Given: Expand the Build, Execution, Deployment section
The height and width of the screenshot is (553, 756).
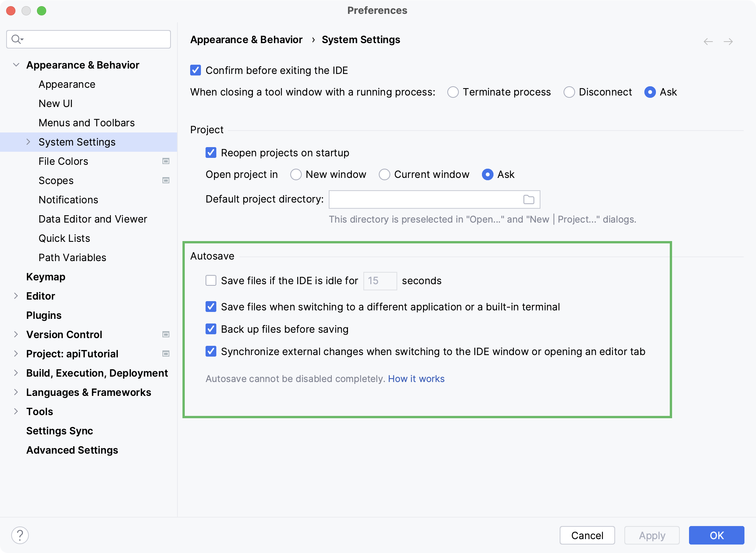Looking at the screenshot, I should point(16,373).
